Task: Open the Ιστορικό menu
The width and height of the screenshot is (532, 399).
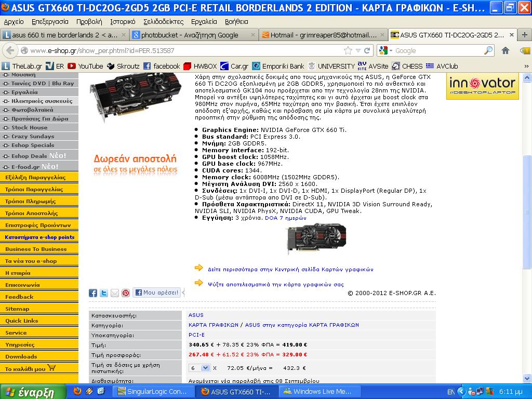Action: (123, 22)
